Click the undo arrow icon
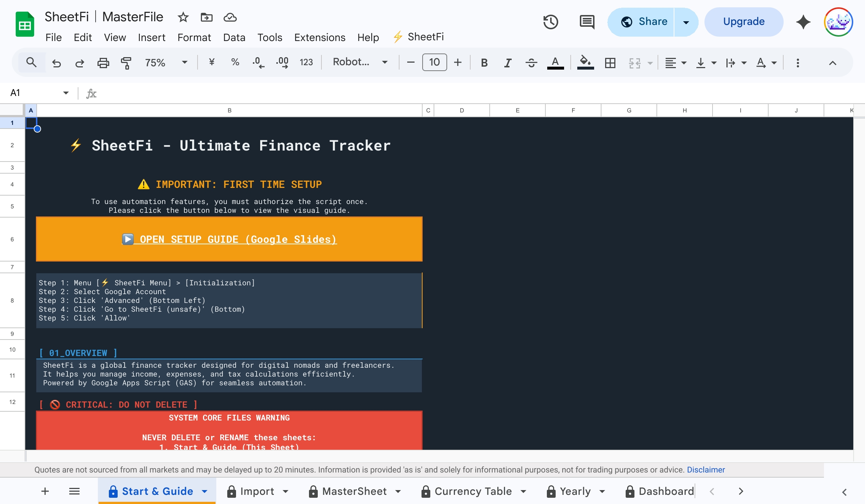Screen dimensions: 865x504 pos(56,63)
